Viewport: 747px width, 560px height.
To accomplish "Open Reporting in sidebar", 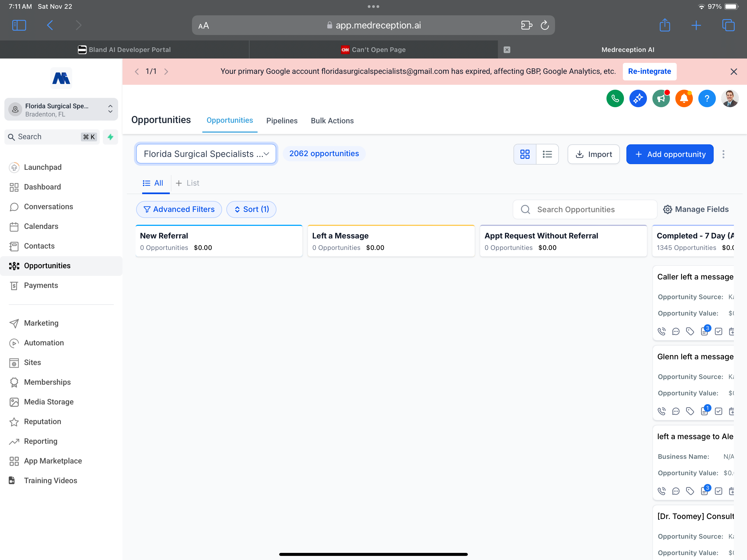I will point(61,441).
